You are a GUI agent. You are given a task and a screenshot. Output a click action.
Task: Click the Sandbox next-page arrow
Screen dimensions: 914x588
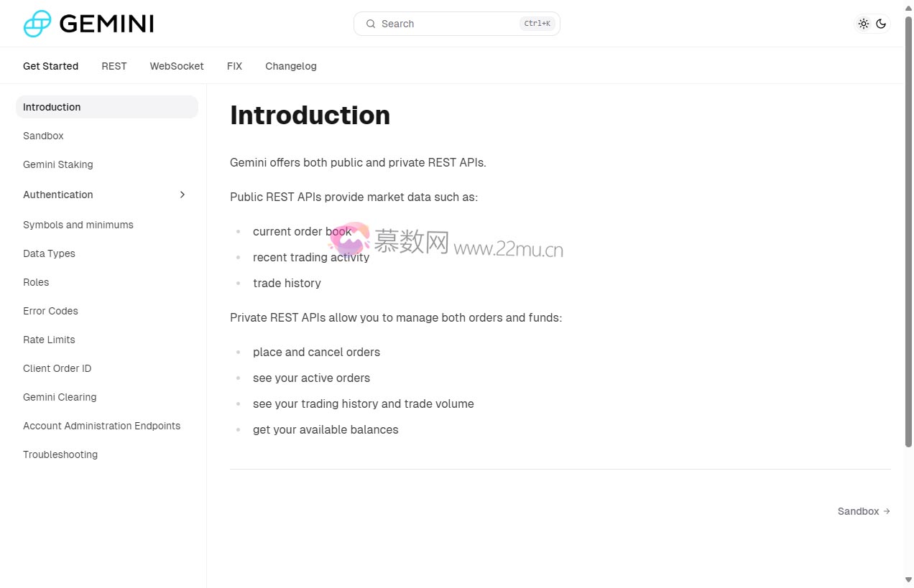887,511
